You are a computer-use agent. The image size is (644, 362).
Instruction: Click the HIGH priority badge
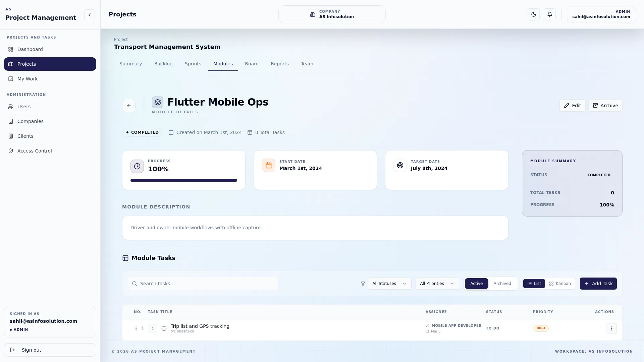click(x=541, y=328)
